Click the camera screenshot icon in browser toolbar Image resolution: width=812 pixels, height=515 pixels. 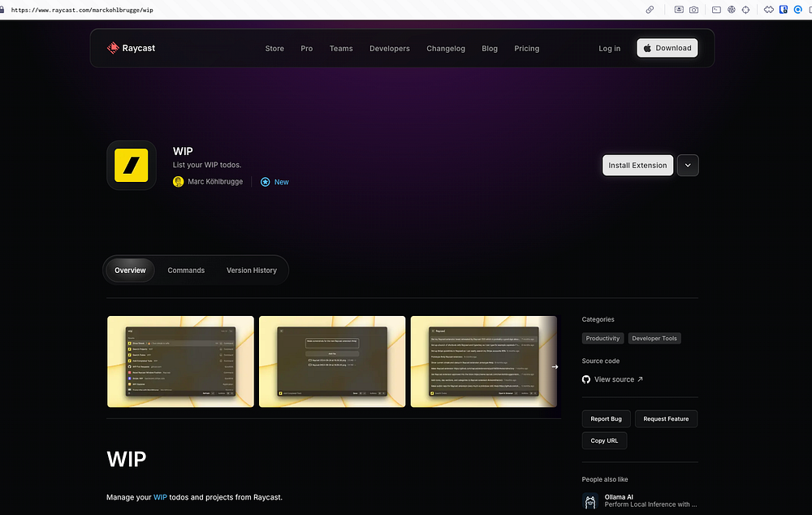click(x=694, y=9)
